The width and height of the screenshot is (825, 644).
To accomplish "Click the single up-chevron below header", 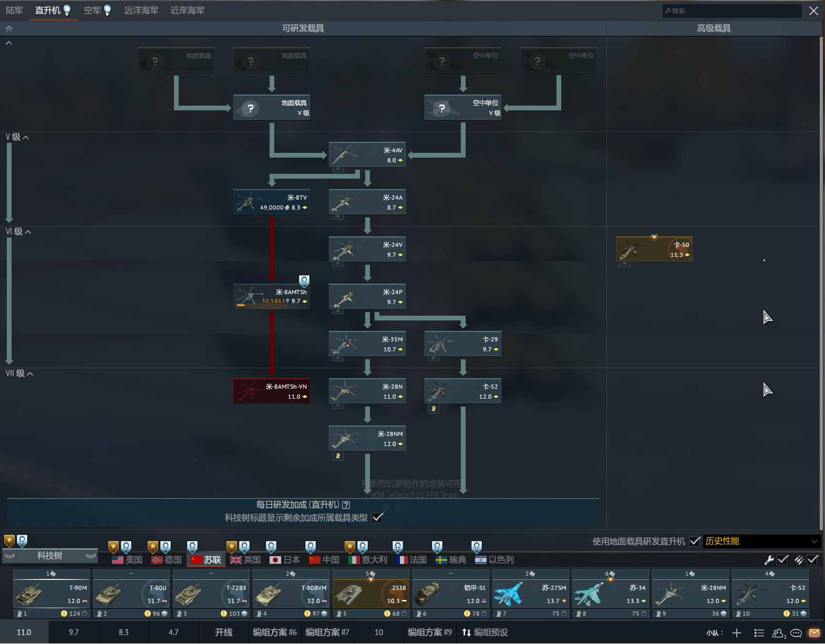I will point(9,43).
